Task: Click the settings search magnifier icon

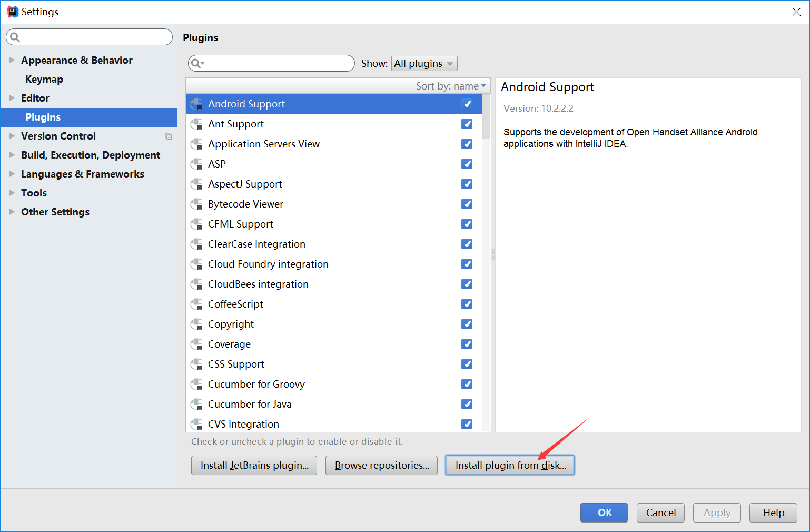Action: [15, 37]
